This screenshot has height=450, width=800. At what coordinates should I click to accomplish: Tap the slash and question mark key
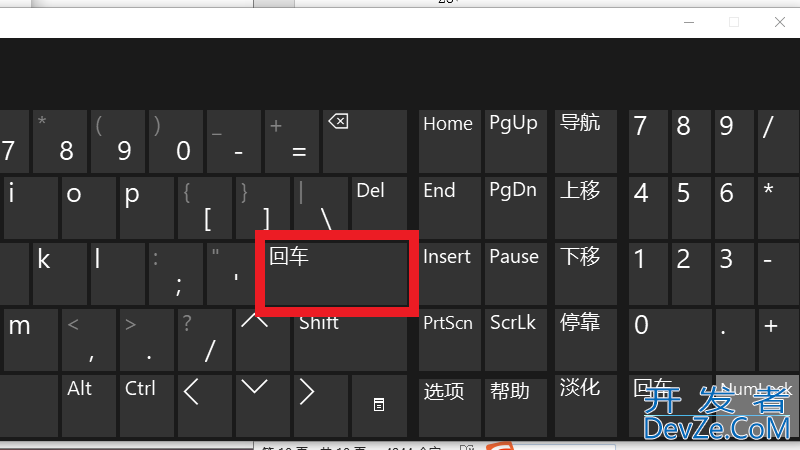coord(205,339)
